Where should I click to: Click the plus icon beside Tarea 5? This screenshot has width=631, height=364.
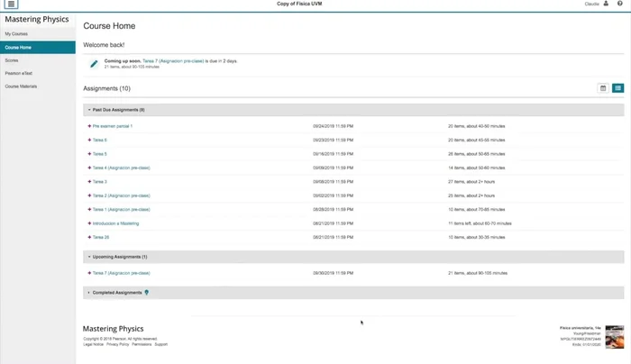(89, 154)
